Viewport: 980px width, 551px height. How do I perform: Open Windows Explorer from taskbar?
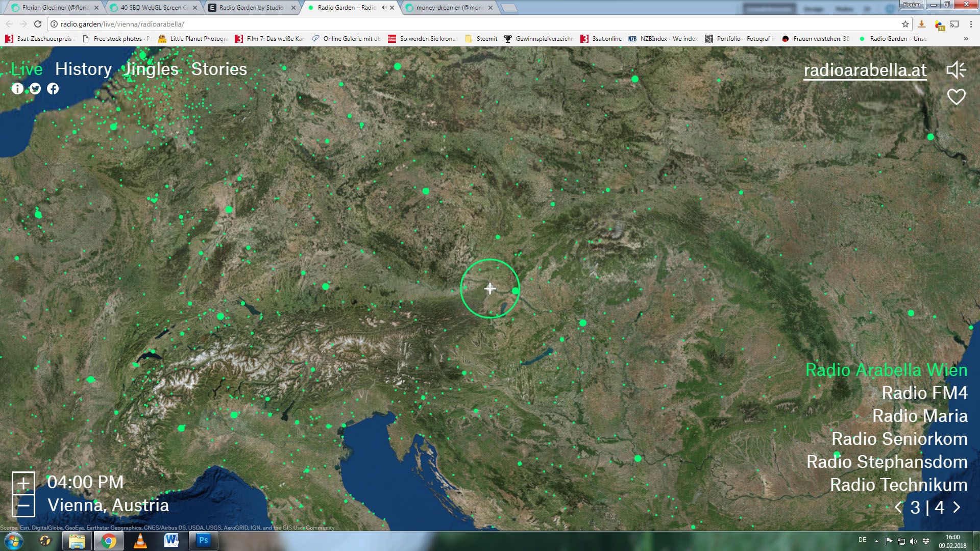[x=77, y=541]
